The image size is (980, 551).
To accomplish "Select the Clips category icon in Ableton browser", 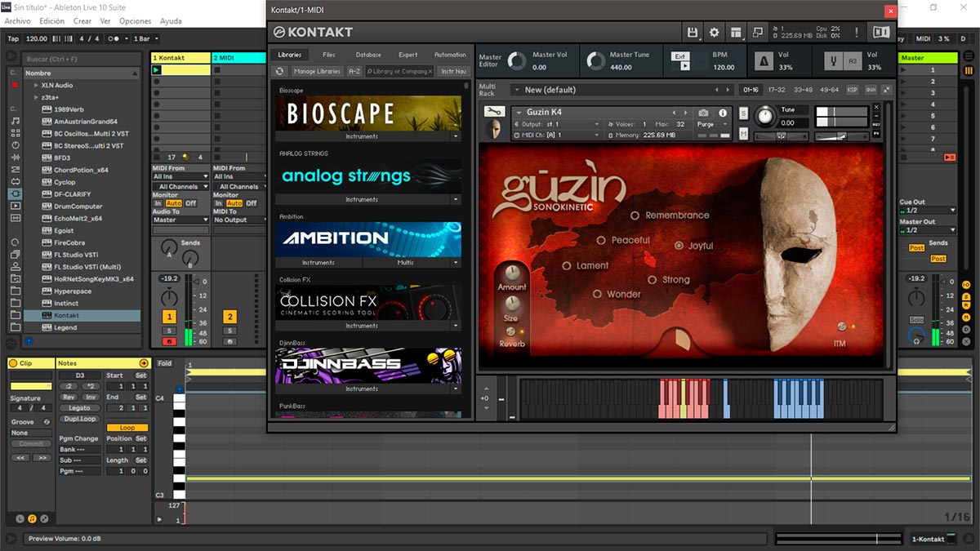I will (16, 206).
